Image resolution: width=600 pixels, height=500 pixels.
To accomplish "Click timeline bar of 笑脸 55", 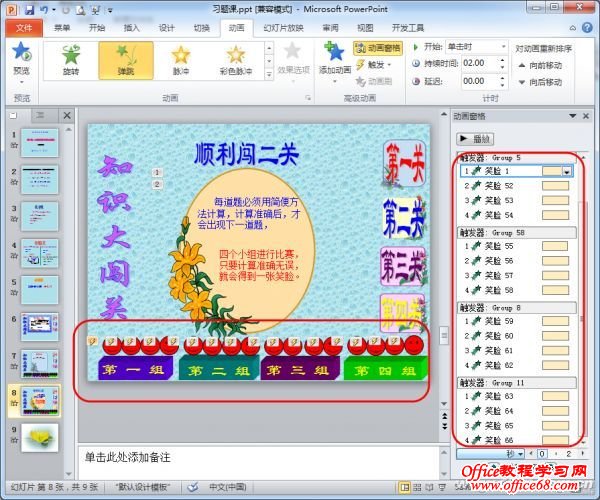I will (x=555, y=246).
